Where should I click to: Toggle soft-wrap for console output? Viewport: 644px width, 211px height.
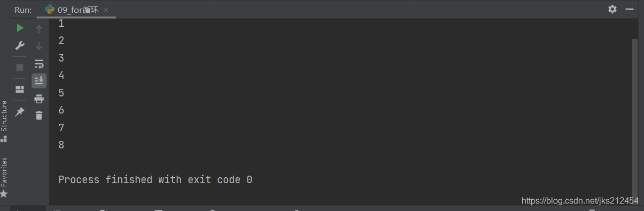[39, 64]
